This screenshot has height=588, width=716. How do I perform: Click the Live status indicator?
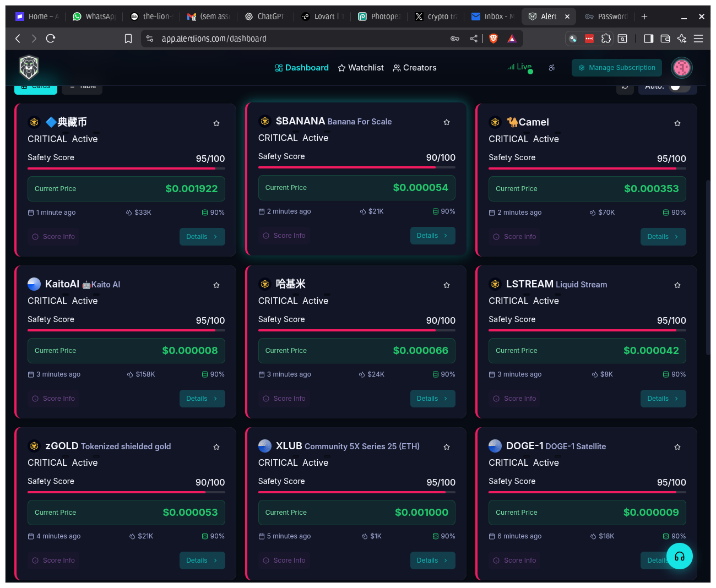point(518,67)
